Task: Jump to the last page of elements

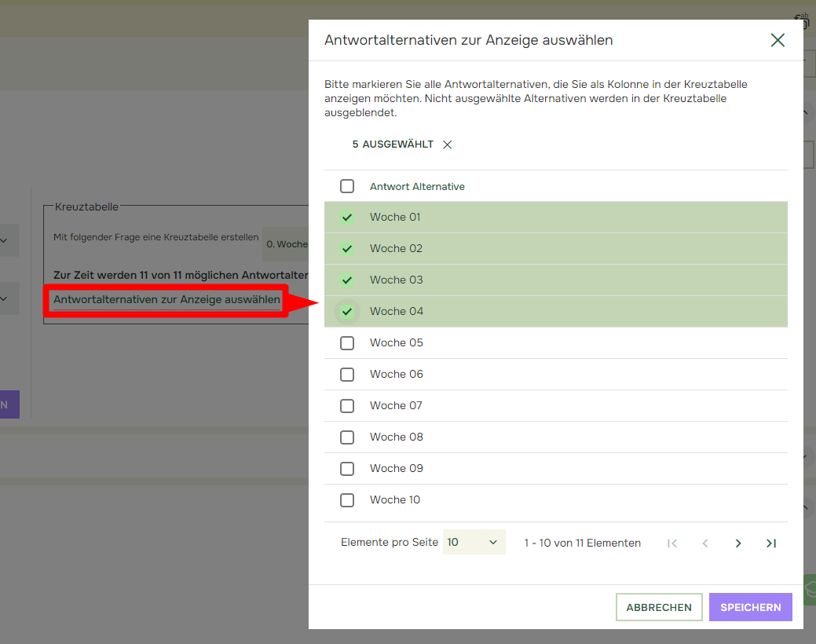Action: click(x=770, y=543)
